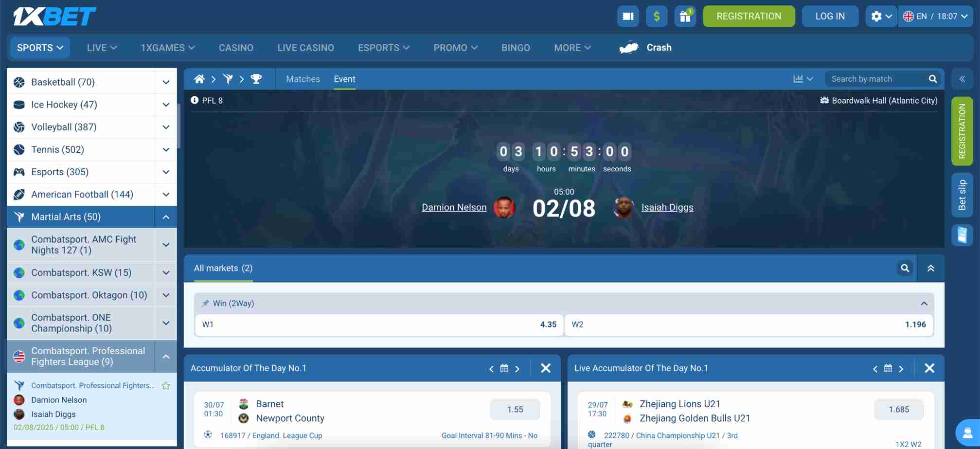The image size is (980, 449).
Task: Open the 1XGAMES menu
Action: point(167,48)
